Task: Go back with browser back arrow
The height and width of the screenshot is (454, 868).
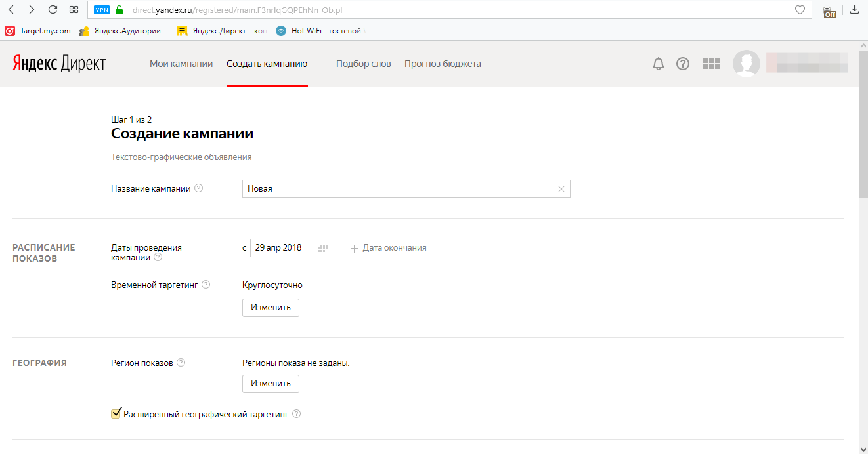Action: (x=11, y=10)
